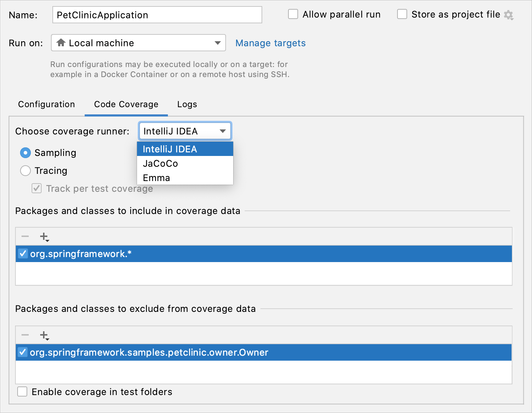
Task: Choose JaCoCo as coverage runner
Action: click(x=160, y=163)
